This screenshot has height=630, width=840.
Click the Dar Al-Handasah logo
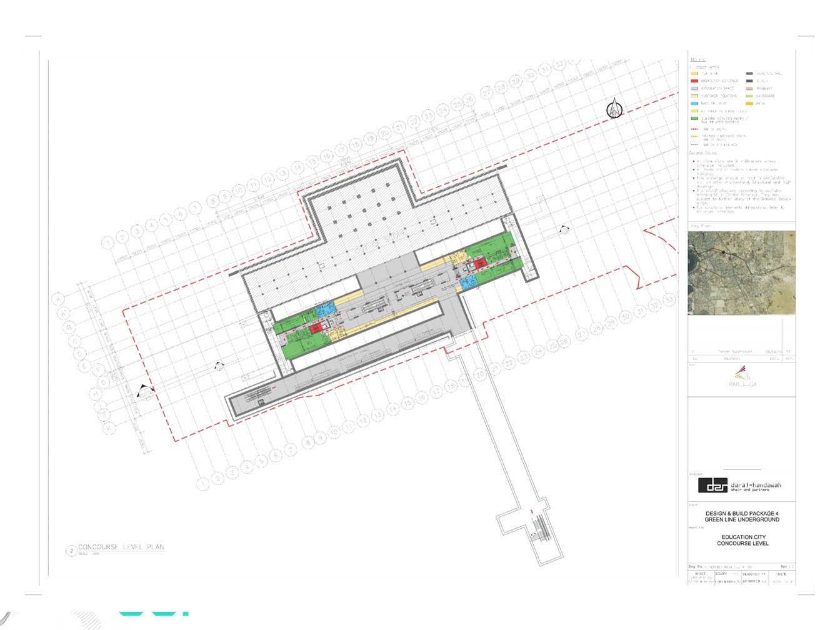(740, 486)
